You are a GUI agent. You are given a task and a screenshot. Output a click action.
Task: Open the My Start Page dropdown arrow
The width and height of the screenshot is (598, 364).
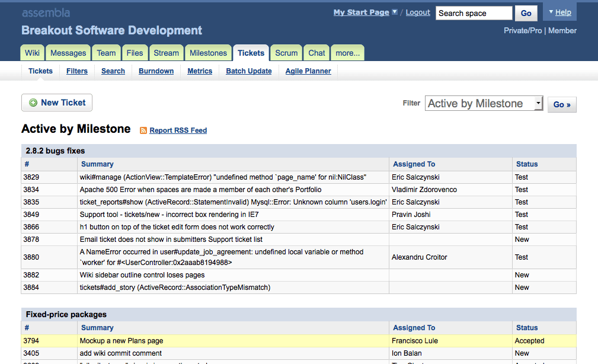point(395,12)
